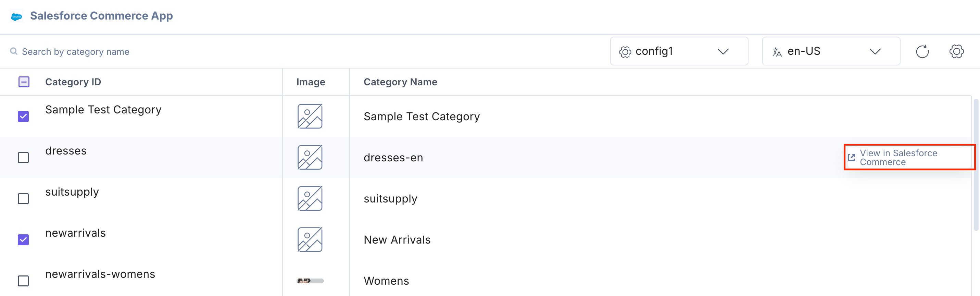Click the Category Name column header
The height and width of the screenshot is (296, 980).
[400, 82]
